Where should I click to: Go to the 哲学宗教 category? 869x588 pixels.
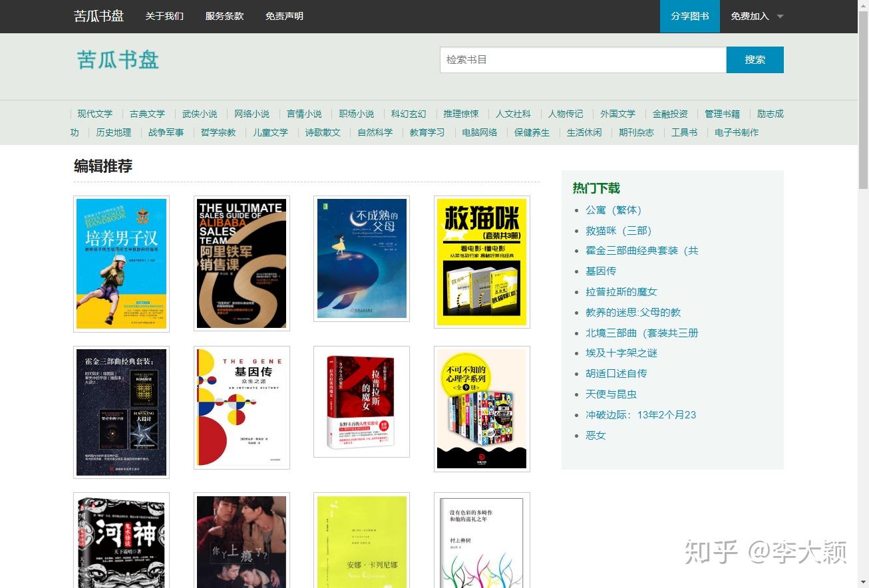218,132
